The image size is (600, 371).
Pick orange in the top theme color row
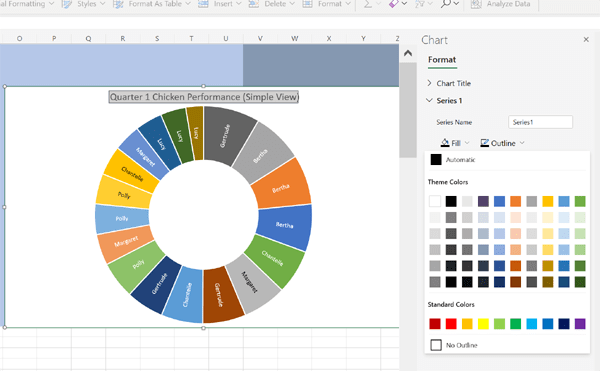click(515, 201)
